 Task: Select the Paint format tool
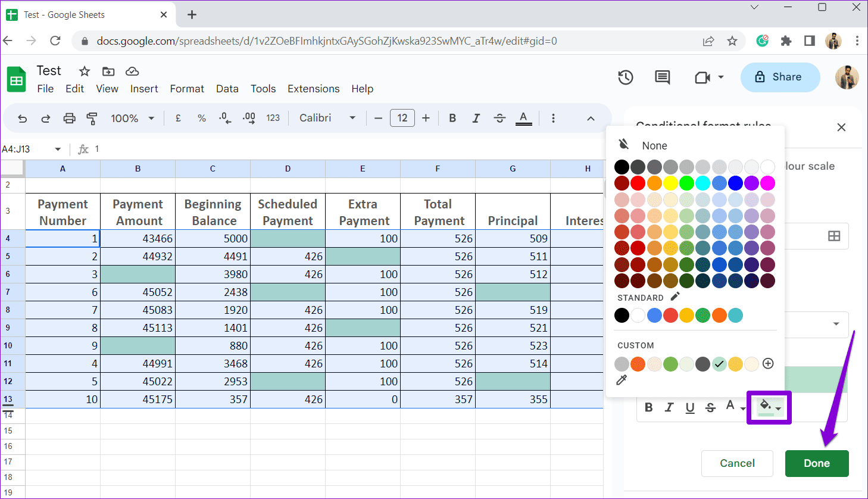[92, 118]
